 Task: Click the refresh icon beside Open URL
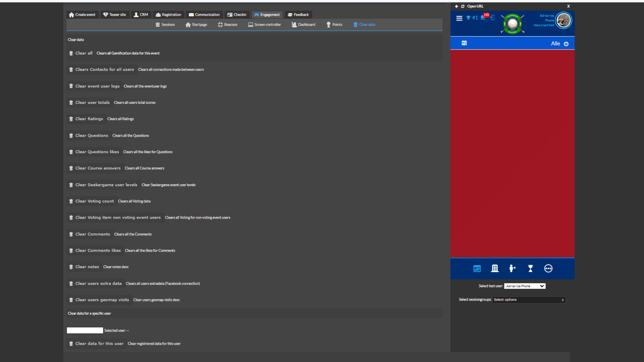(462, 6)
